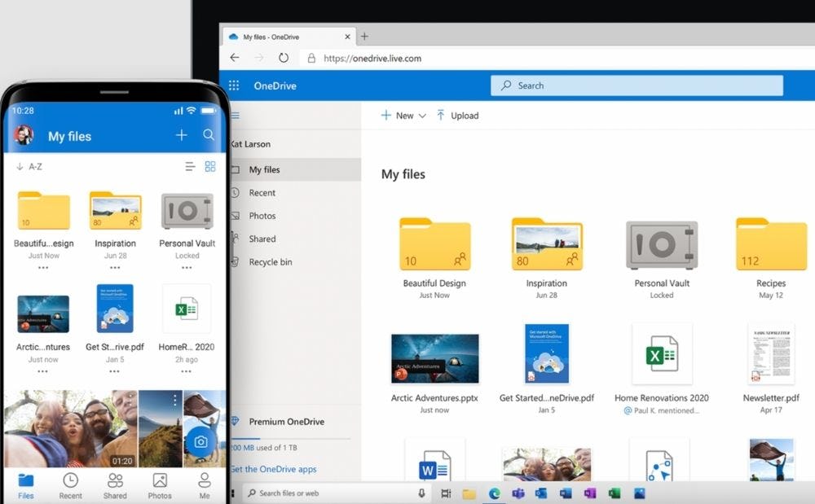Toggle the A-Z sort direction arrow

point(20,166)
